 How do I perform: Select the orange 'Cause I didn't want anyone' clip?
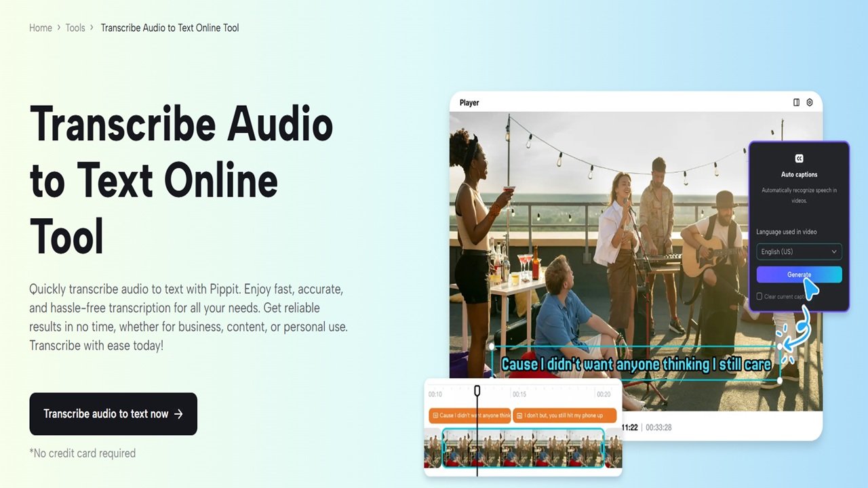(x=470, y=415)
